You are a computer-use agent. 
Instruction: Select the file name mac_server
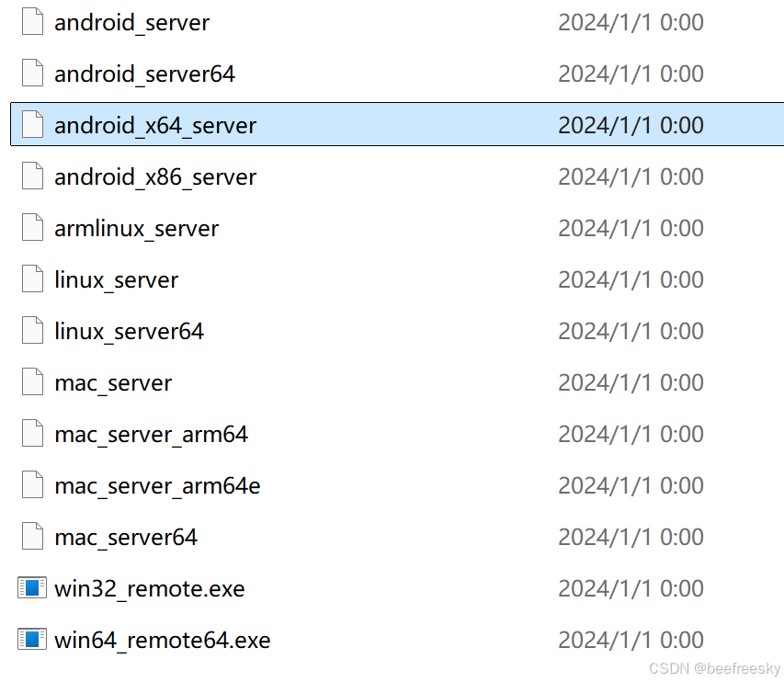(x=113, y=383)
